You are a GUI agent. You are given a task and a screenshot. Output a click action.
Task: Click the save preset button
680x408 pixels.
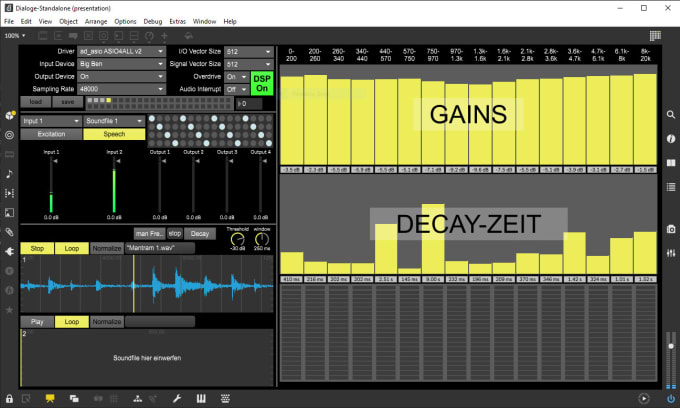[x=67, y=102]
